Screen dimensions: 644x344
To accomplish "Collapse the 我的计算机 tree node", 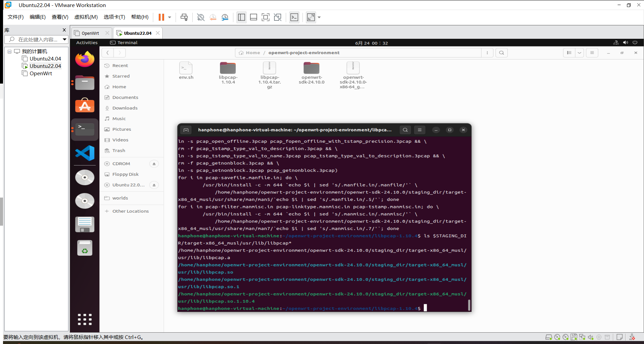I will pos(9,51).
